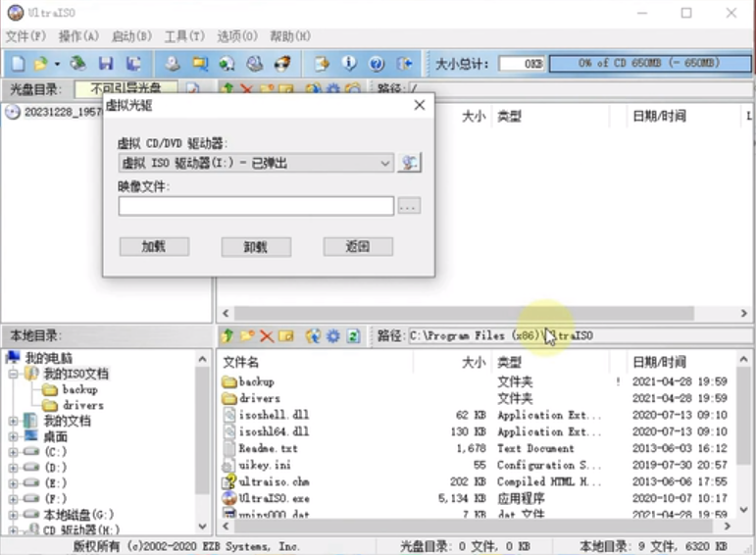Expand the (E:) drive node

(x=14, y=483)
